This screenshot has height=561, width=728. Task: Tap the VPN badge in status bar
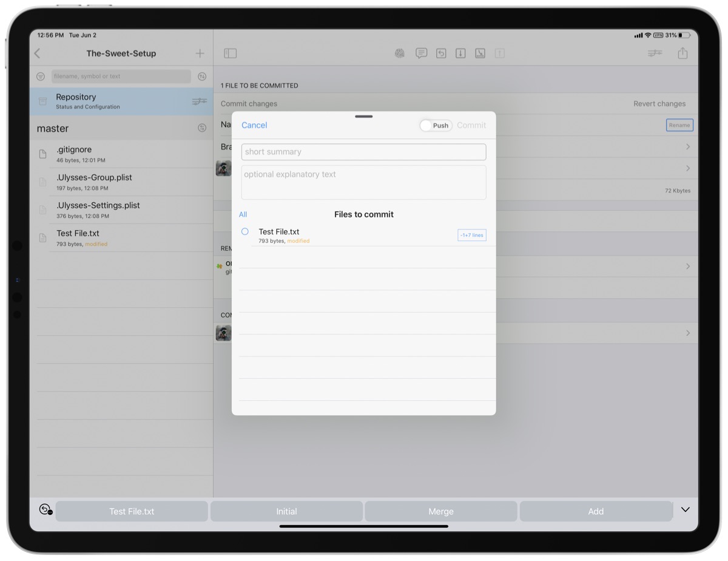coord(658,35)
